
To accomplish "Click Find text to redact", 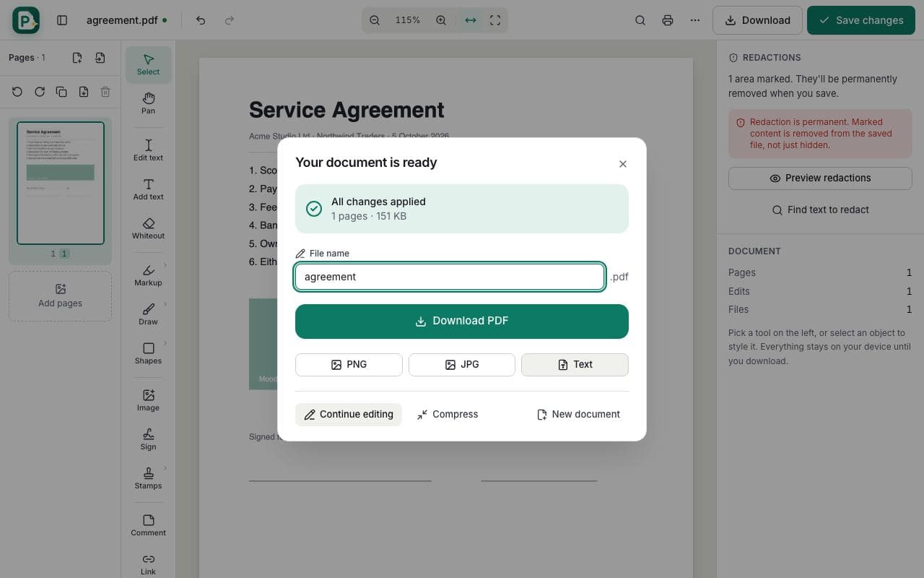I will pos(820,210).
